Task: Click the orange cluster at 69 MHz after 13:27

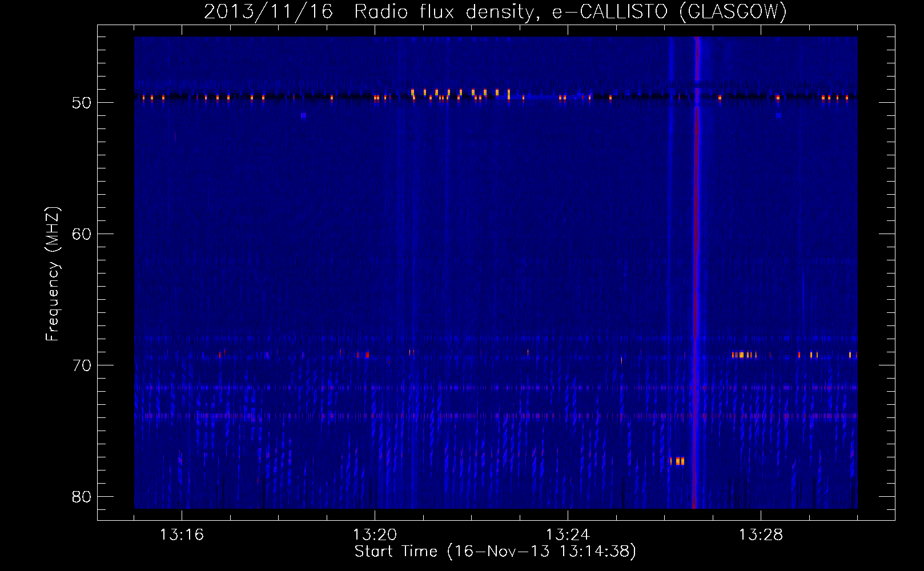Action: 745,355
